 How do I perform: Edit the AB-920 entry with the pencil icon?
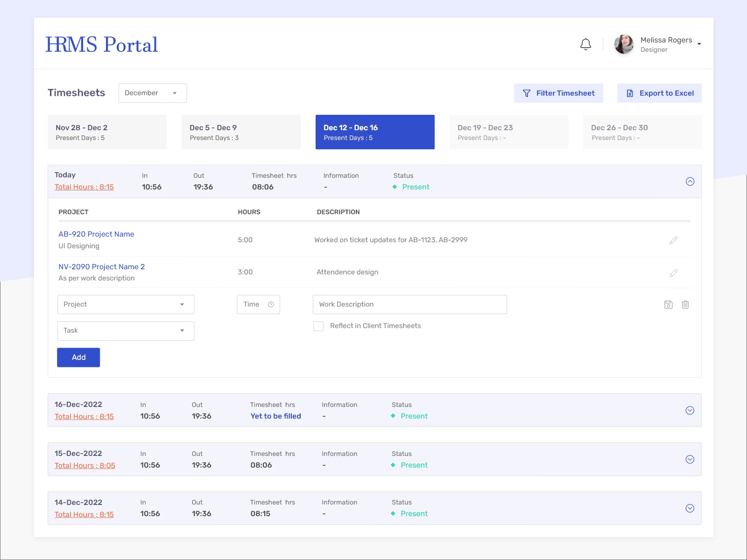(x=674, y=240)
